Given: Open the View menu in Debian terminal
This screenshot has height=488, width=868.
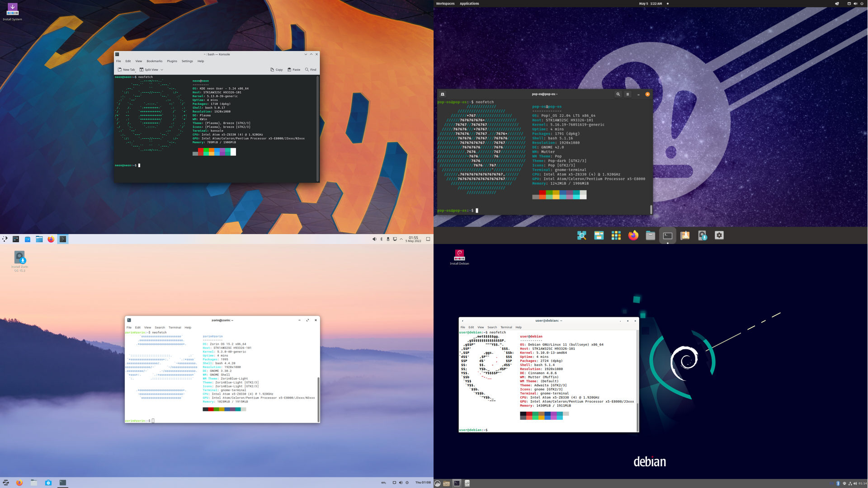Looking at the screenshot, I should coord(481,328).
